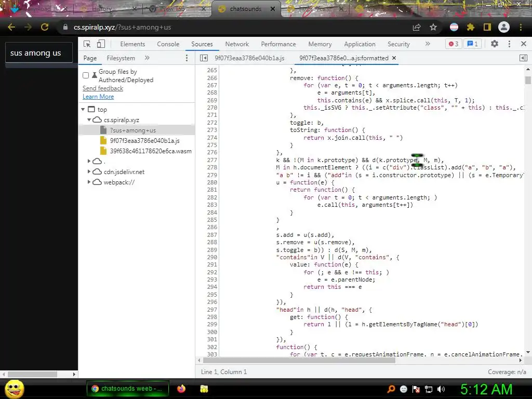Screen dimensions: 532x399
Task: Open the extensions puzzle icon
Action: (471, 27)
